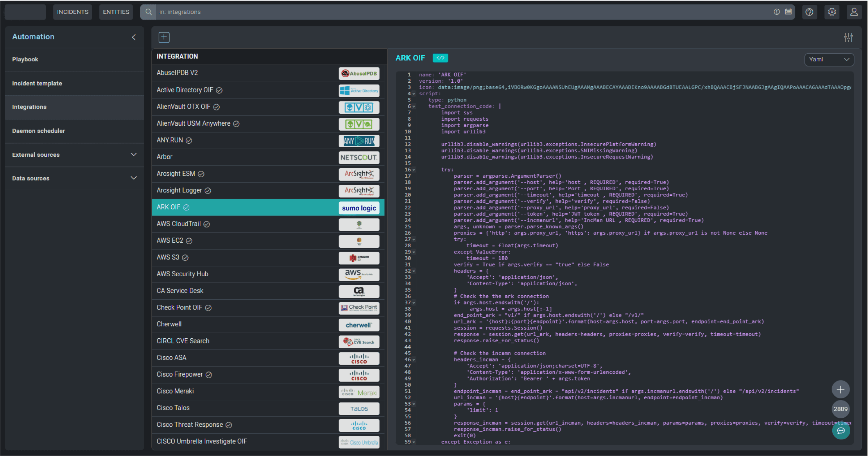
Task: Open the settings gear icon
Action: coord(832,12)
